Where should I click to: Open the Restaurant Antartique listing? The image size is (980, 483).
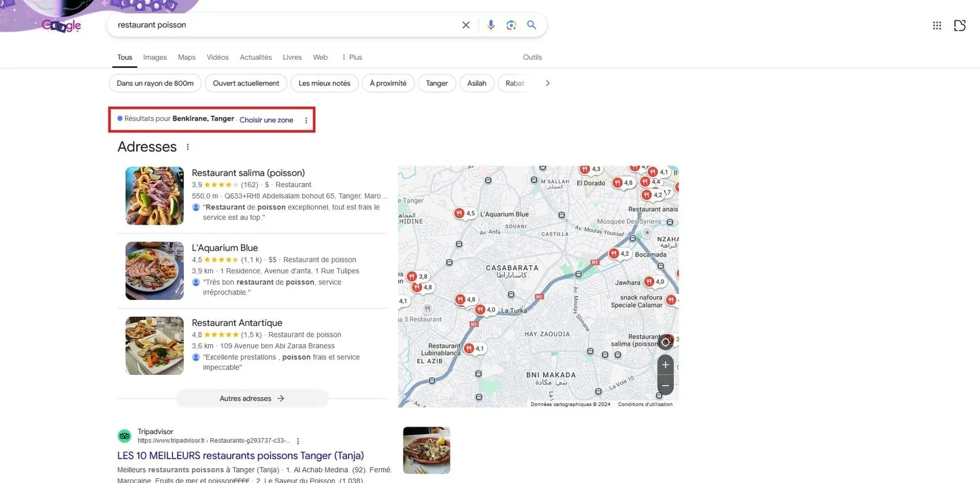[x=237, y=322]
